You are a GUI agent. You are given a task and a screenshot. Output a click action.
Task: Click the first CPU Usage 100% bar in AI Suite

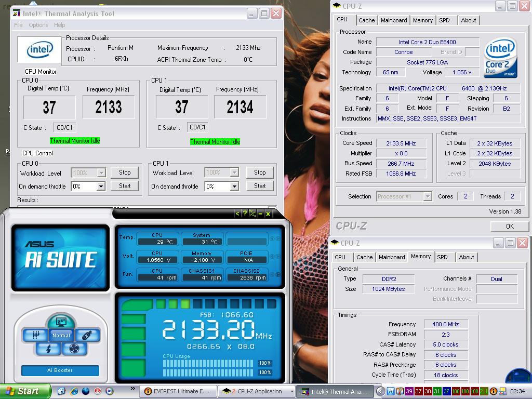(208, 363)
